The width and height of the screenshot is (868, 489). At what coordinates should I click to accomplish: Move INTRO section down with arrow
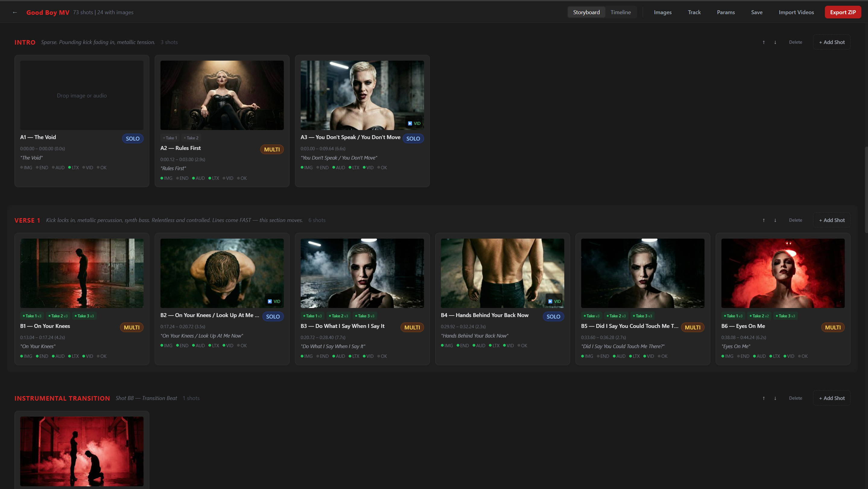(x=775, y=42)
